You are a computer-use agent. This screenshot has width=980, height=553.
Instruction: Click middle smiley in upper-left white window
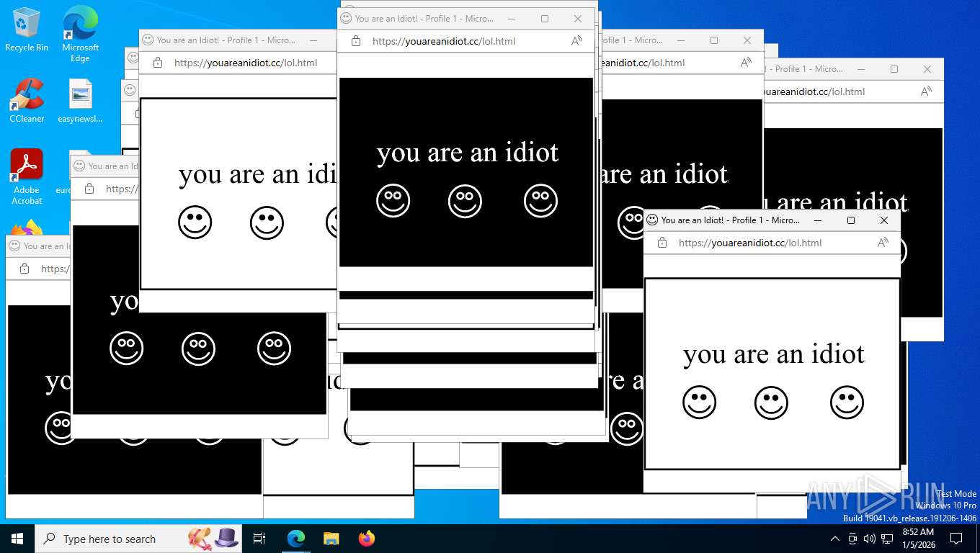pyautogui.click(x=267, y=222)
